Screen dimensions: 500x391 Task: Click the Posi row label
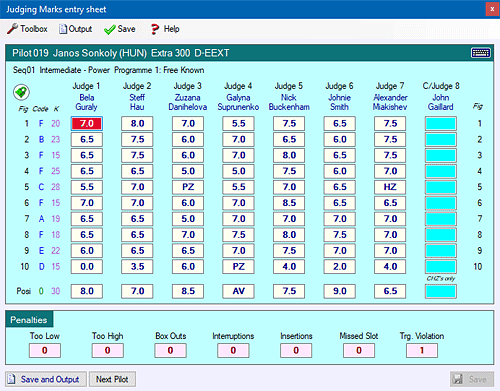click(24, 291)
